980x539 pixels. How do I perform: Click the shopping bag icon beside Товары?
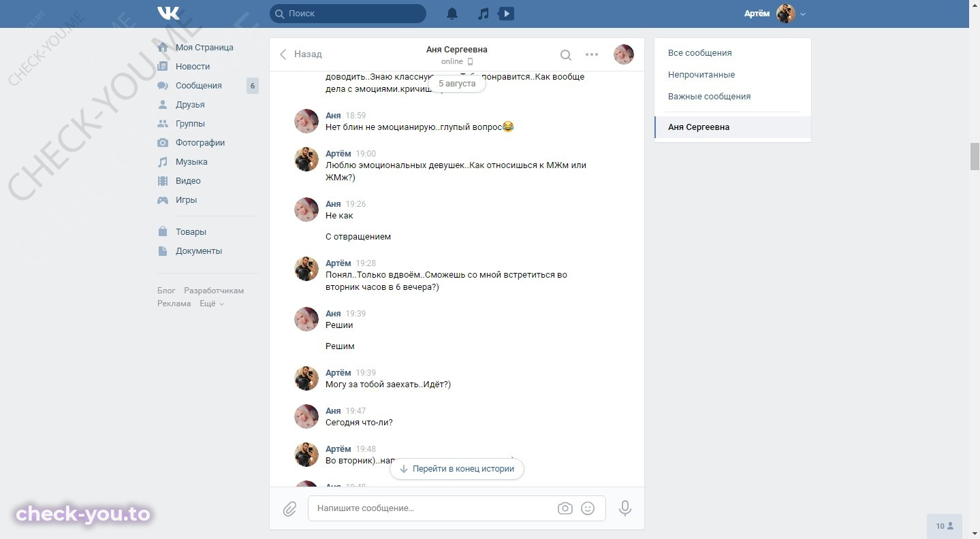[x=163, y=232]
